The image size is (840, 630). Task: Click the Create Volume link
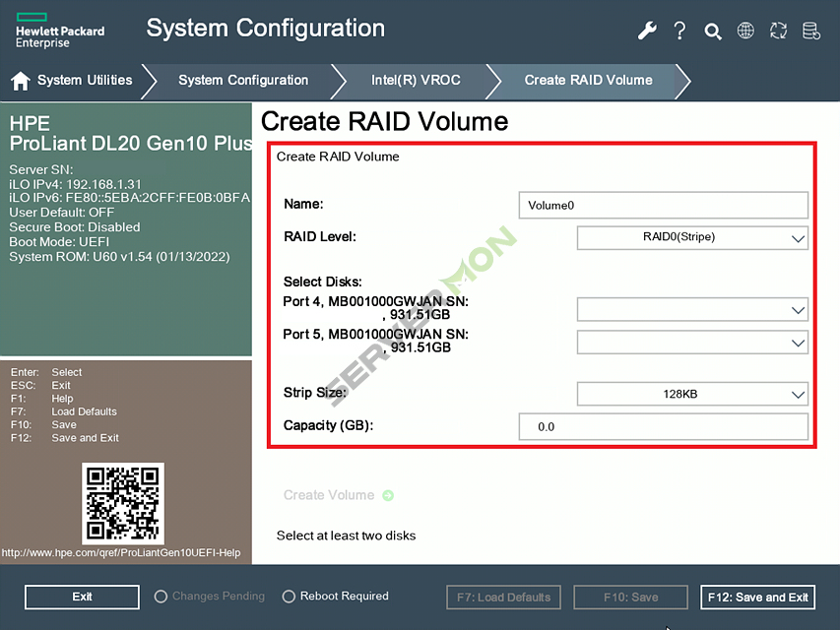click(x=329, y=495)
